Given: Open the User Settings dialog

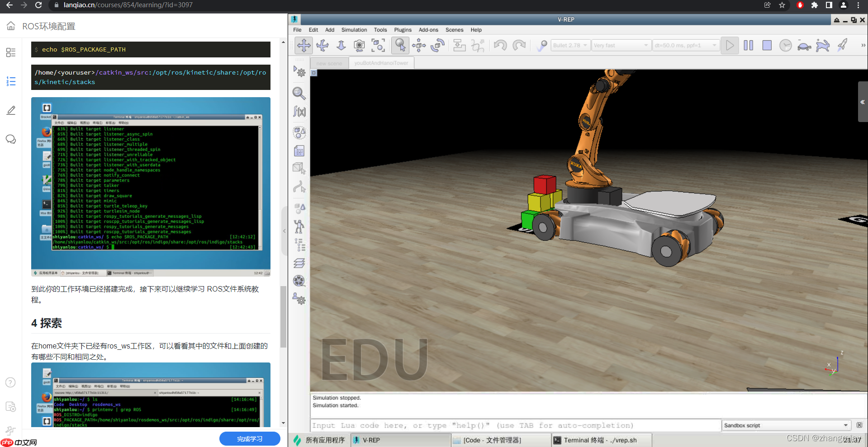Looking at the screenshot, I should pyautogui.click(x=299, y=299).
